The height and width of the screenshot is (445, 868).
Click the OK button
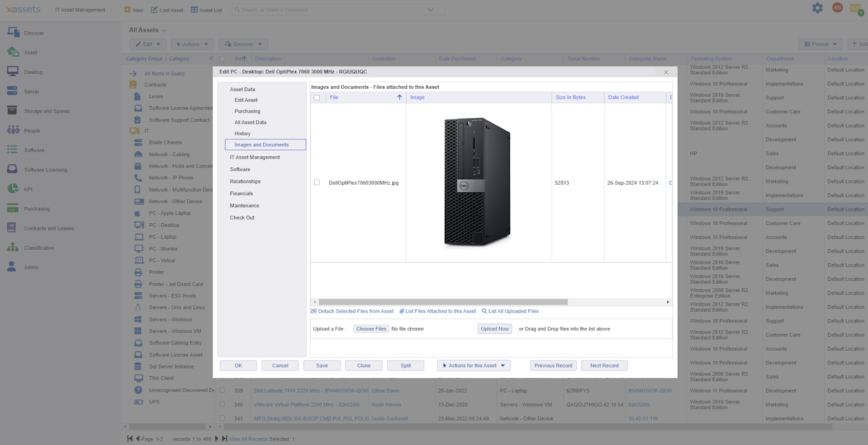(x=239, y=366)
